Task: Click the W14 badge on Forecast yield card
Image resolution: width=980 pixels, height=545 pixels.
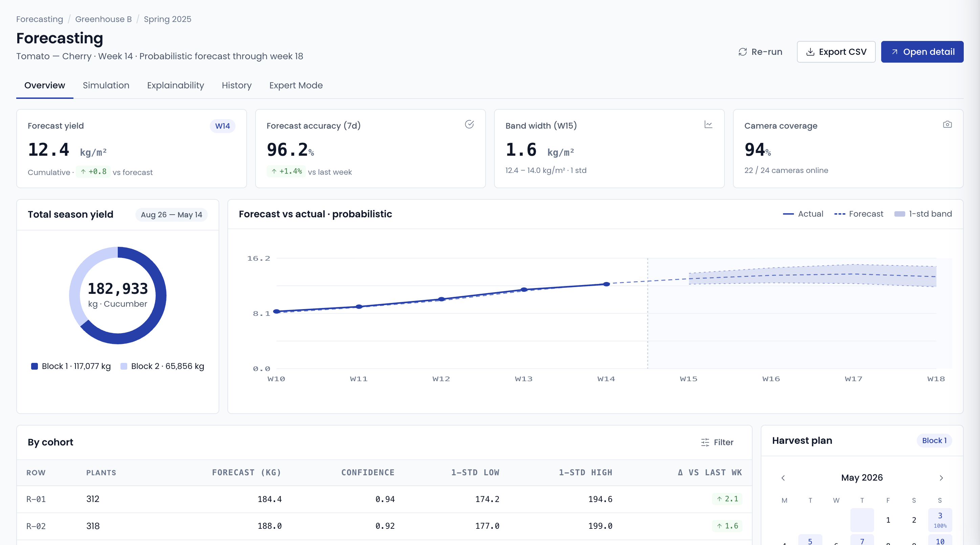Action: pos(222,126)
